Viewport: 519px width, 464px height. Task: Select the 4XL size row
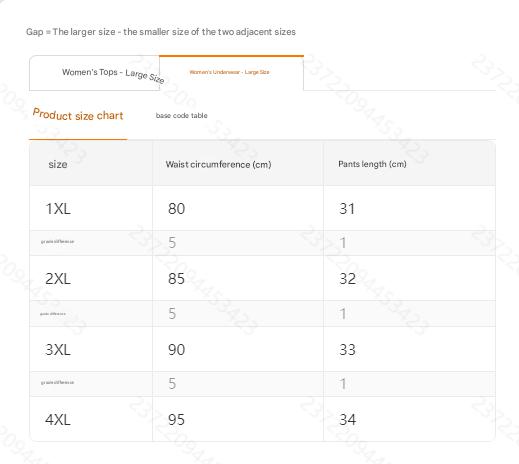pos(262,419)
